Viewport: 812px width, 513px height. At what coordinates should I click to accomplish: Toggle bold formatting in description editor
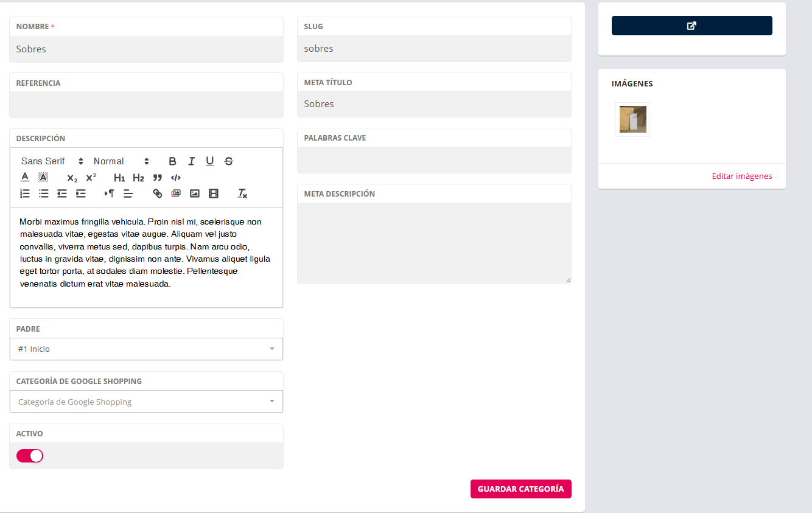pyautogui.click(x=172, y=161)
